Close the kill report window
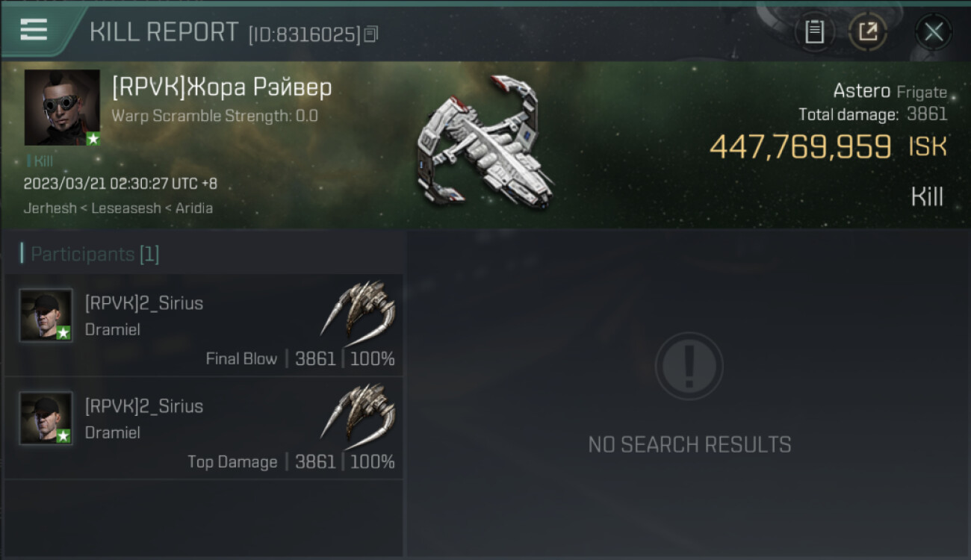Viewport: 971px width, 560px height. (933, 32)
